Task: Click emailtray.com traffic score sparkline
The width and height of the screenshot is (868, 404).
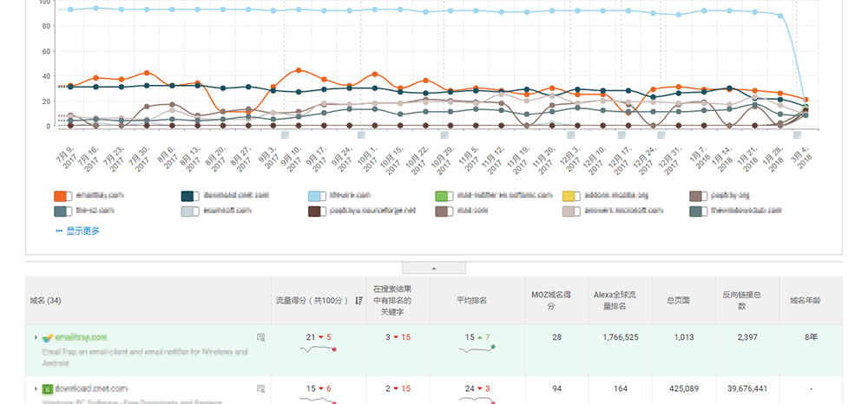Action: pos(317,349)
